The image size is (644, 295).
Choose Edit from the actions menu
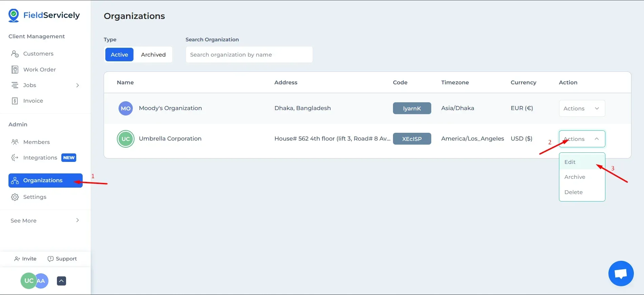(570, 162)
